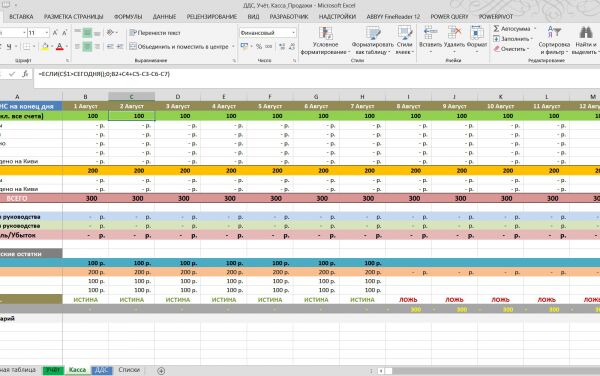Expand the borders dropdown arrow
Screen dimensions: 600x376
coord(34,47)
